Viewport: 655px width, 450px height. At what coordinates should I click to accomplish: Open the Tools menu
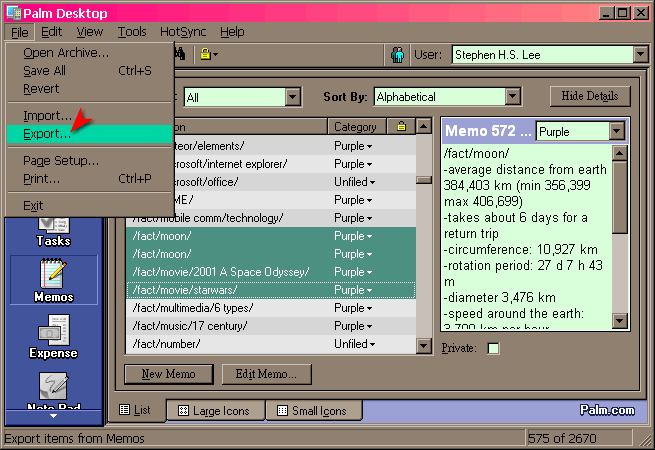click(132, 32)
